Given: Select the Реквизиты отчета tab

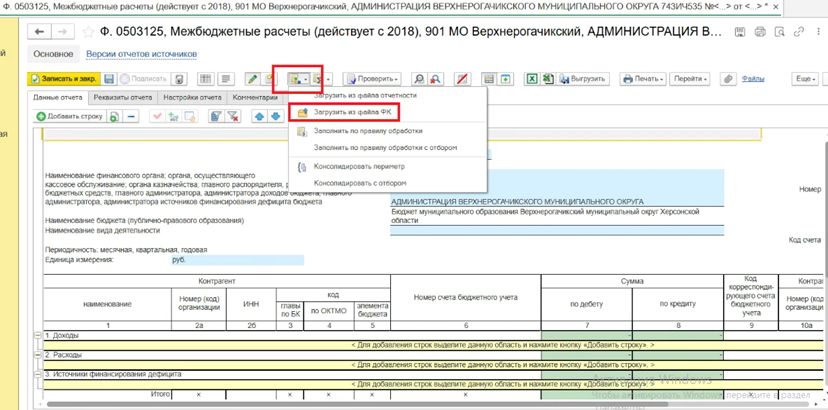Looking at the screenshot, I should (x=123, y=97).
